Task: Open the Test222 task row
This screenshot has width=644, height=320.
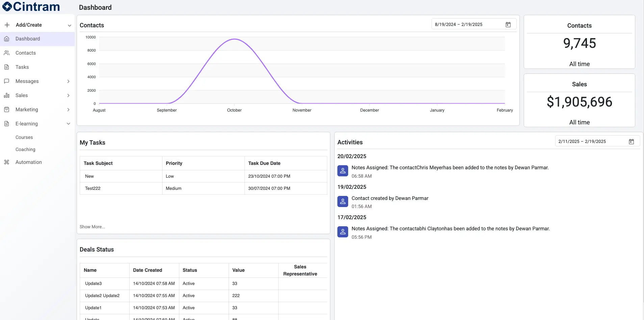Action: click(93, 188)
